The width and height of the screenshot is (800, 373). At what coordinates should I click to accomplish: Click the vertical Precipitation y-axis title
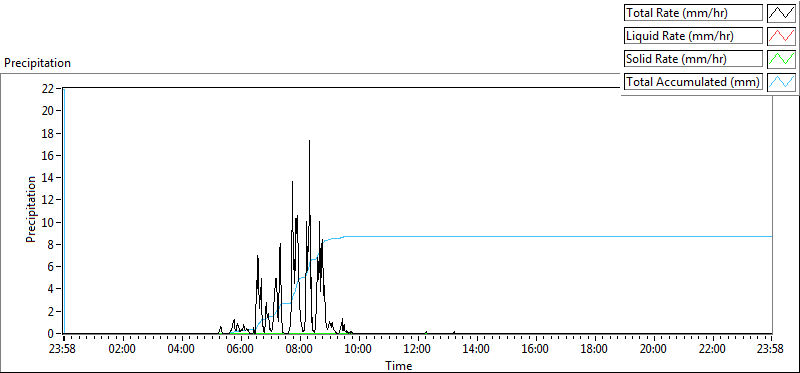tap(31, 209)
